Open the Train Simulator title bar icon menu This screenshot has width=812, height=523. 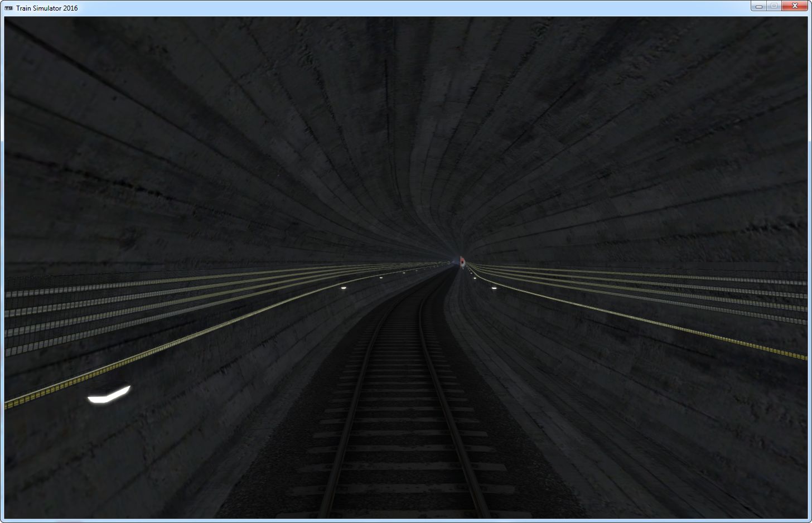8,8
